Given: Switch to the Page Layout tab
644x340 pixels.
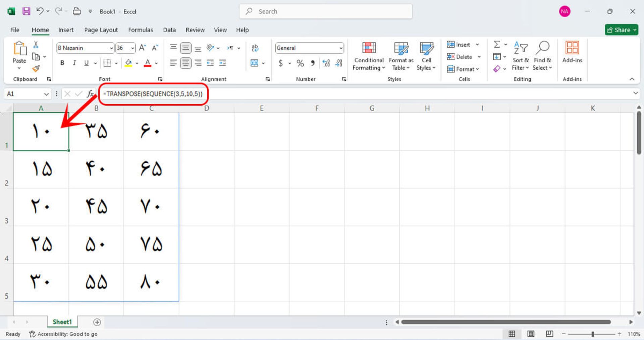Looking at the screenshot, I should click(101, 30).
